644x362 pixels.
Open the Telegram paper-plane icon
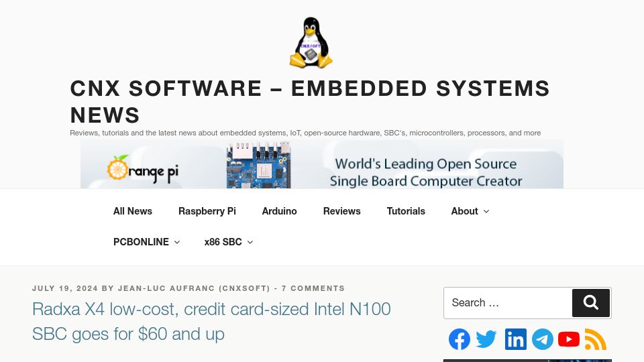[x=543, y=339]
